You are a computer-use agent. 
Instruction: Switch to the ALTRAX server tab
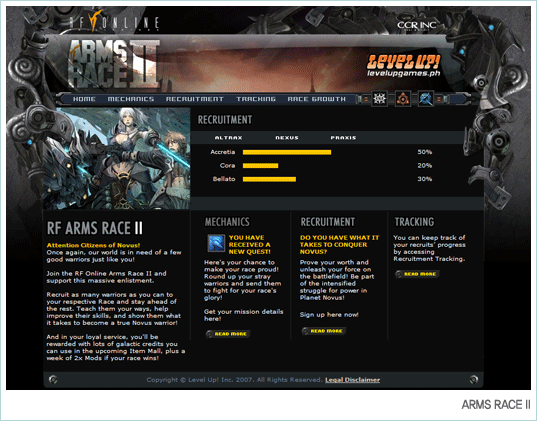[x=228, y=138]
